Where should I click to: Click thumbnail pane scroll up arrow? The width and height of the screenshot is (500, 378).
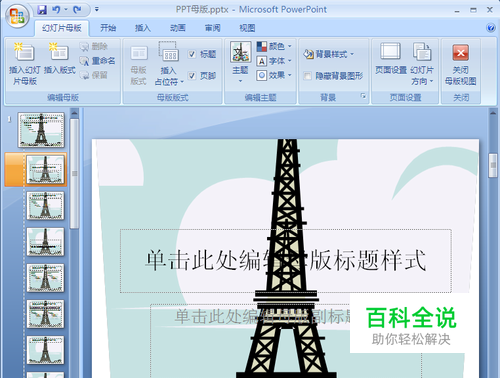(75, 113)
